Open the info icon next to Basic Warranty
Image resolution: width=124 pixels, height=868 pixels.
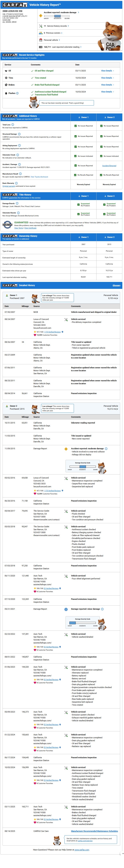16,183
